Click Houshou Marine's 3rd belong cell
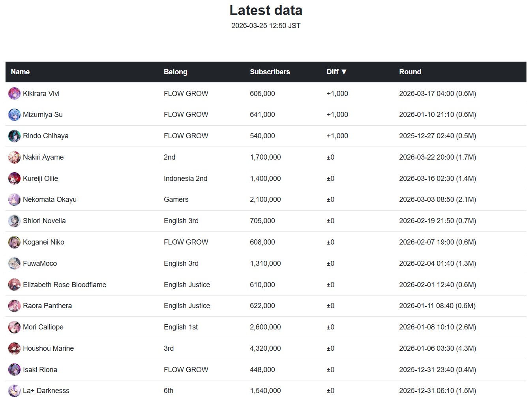532x397 pixels. click(x=169, y=348)
